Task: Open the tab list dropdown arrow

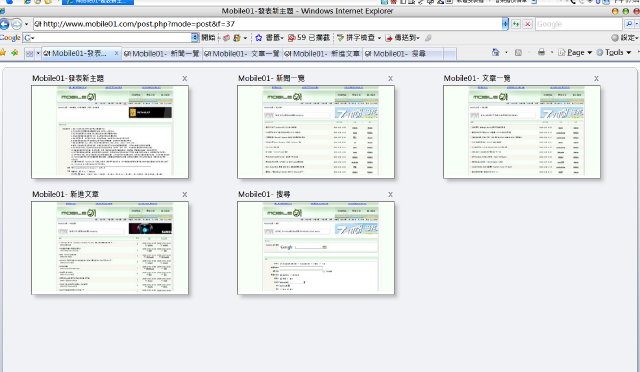Action: [38, 53]
